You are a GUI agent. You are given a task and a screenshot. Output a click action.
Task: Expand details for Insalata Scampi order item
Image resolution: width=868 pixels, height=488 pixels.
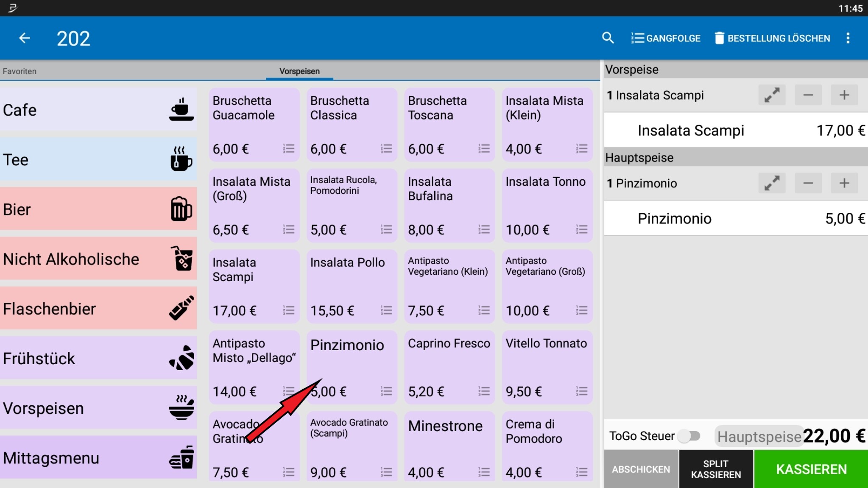pos(771,95)
